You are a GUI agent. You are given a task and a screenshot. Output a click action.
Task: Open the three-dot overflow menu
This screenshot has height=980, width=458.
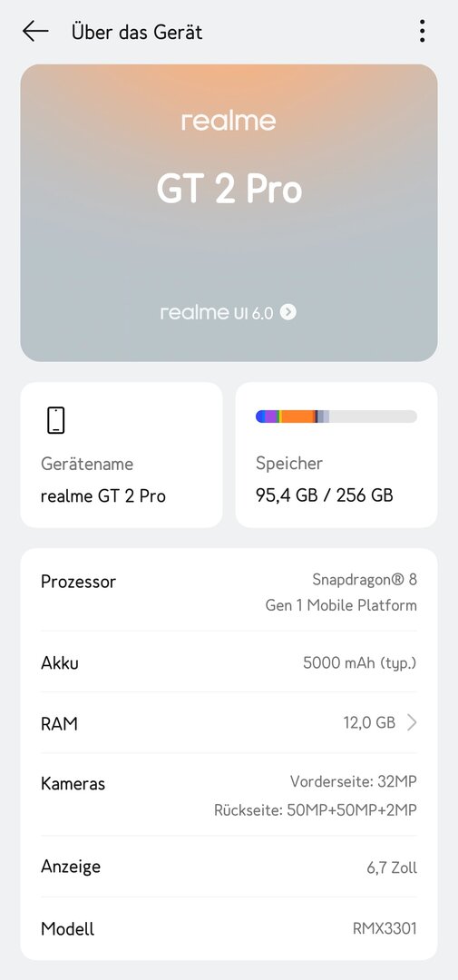423,31
